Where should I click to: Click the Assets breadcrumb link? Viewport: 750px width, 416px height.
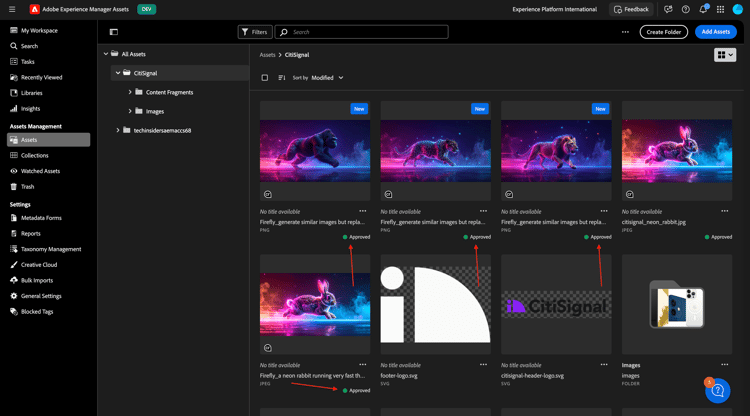(x=267, y=55)
